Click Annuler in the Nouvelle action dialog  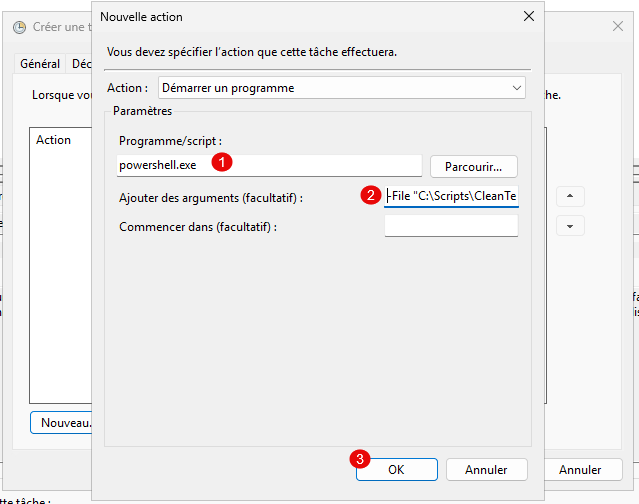(x=486, y=469)
